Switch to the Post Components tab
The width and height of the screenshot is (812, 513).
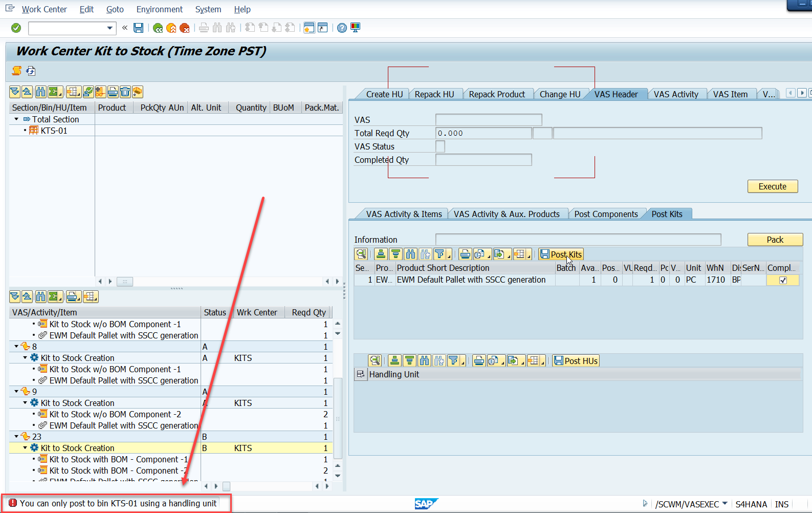[606, 214]
